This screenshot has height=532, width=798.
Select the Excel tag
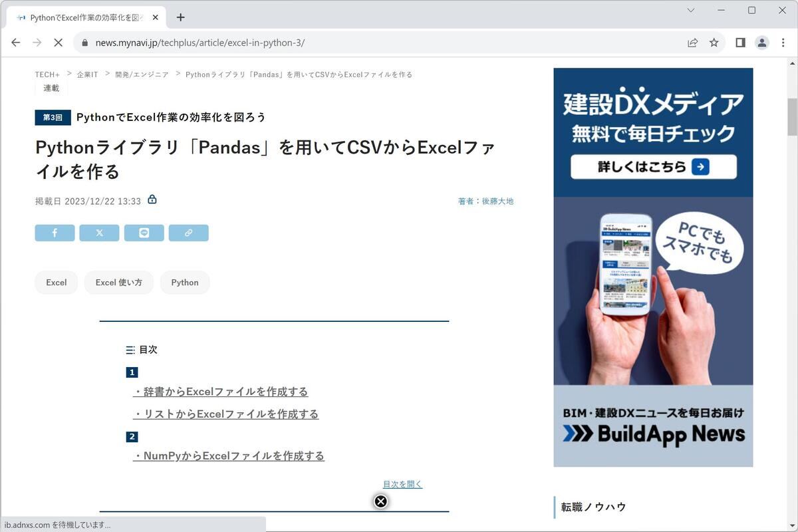pos(57,283)
